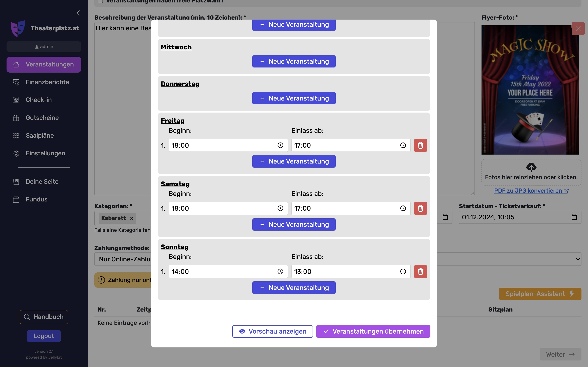Add Neue Veranstaltung under Donnerstag

pyautogui.click(x=294, y=98)
